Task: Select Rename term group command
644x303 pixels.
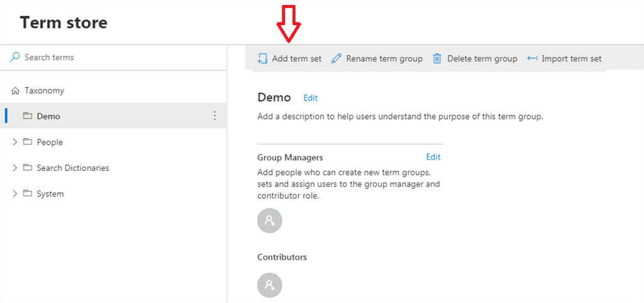Action: tap(377, 58)
